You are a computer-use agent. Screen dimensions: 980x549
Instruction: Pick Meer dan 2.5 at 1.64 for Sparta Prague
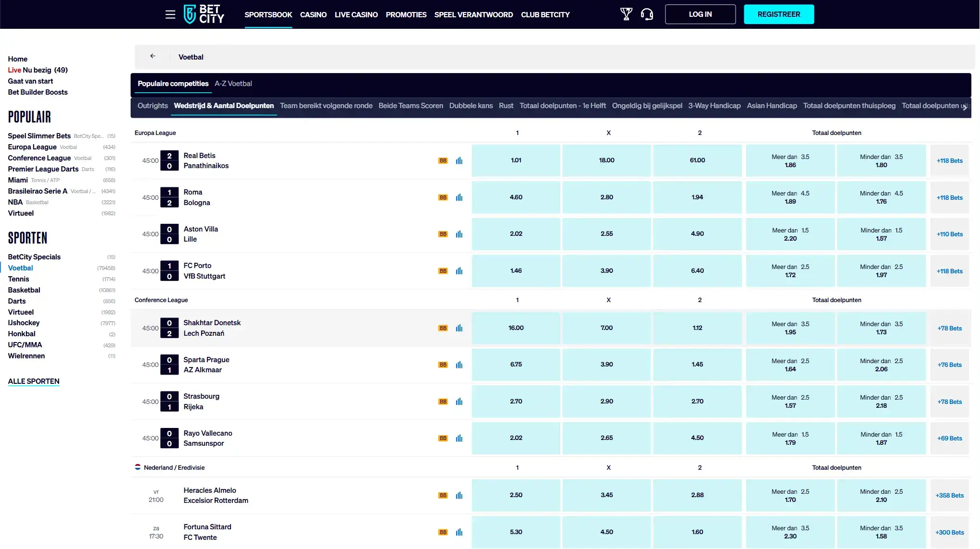click(790, 365)
